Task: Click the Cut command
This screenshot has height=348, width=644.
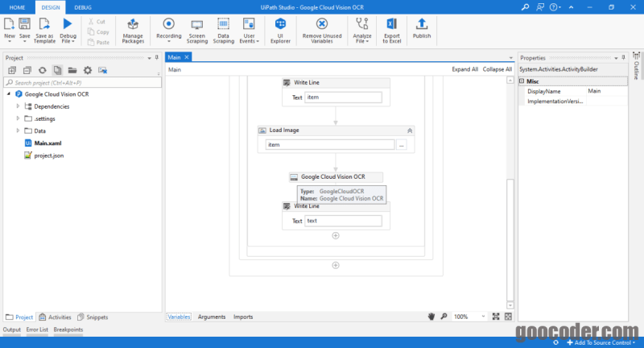Action: [97, 22]
